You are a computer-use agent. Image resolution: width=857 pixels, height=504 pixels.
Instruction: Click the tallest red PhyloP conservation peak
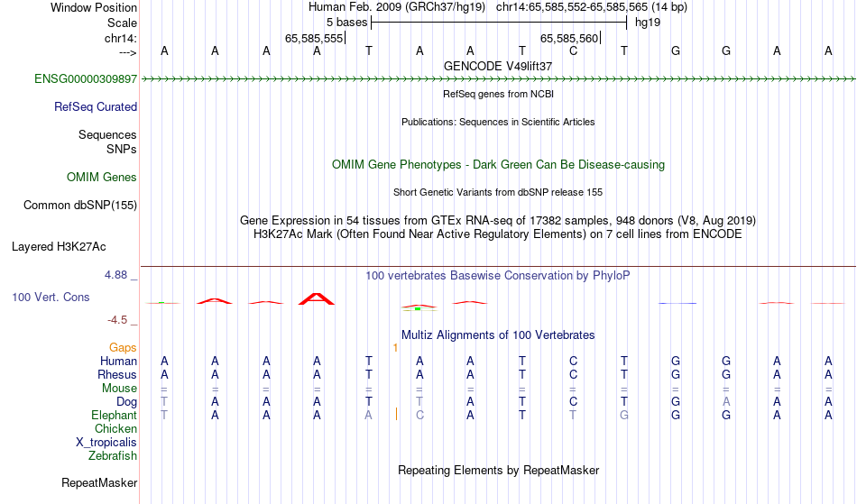click(317, 298)
